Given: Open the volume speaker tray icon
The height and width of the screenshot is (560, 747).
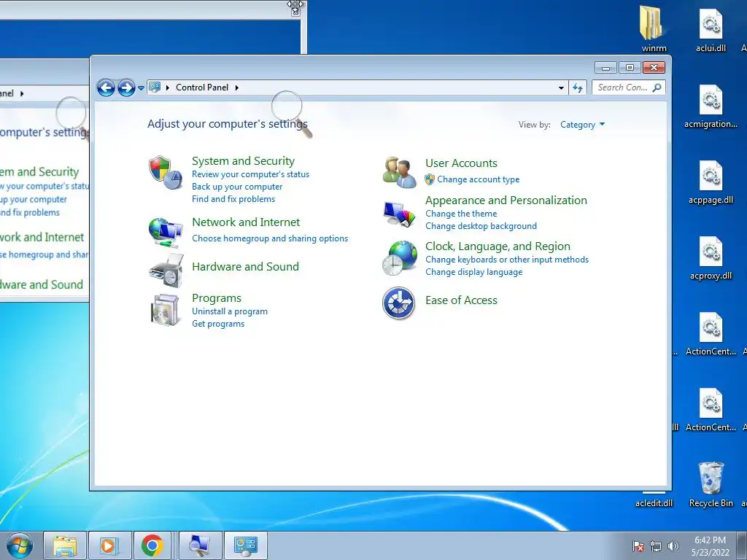Looking at the screenshot, I should tap(673, 546).
